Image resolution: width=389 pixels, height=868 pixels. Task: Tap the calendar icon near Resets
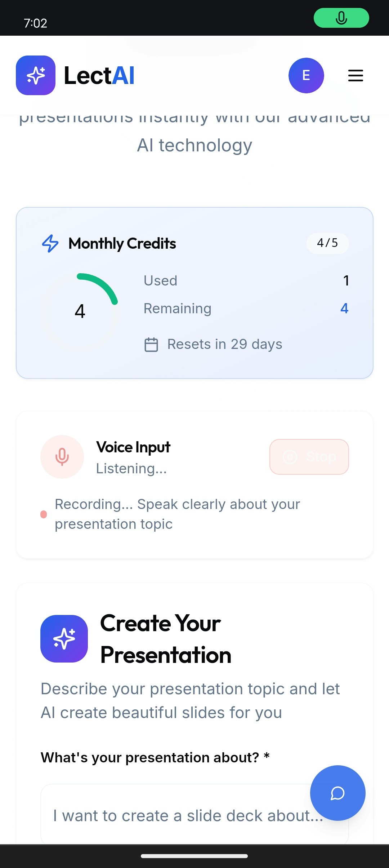[x=151, y=345]
